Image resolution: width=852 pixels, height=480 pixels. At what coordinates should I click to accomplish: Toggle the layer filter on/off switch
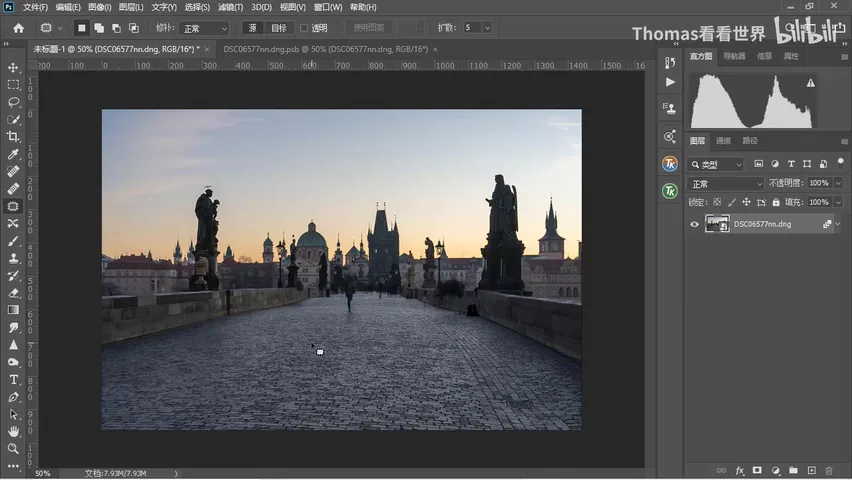coord(841,163)
